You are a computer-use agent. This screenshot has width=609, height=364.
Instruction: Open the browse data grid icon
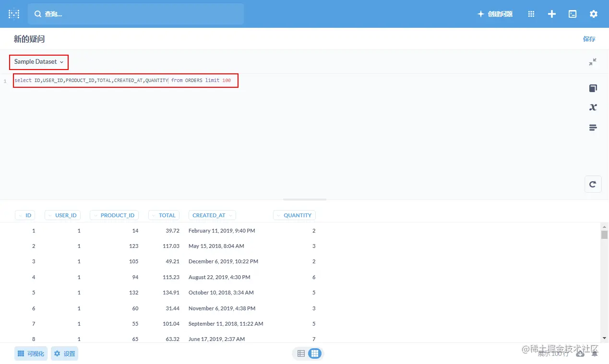[x=531, y=14]
